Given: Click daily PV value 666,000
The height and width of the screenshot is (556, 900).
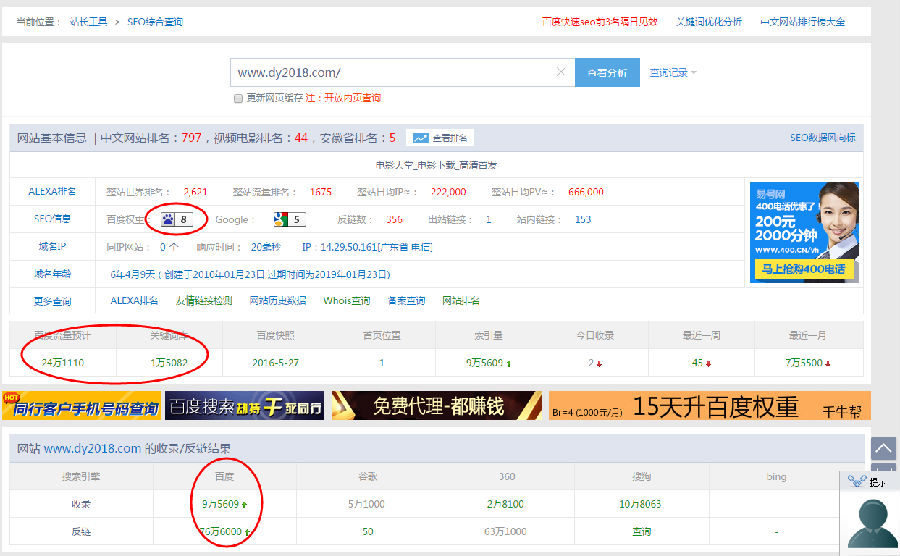Looking at the screenshot, I should (585, 192).
